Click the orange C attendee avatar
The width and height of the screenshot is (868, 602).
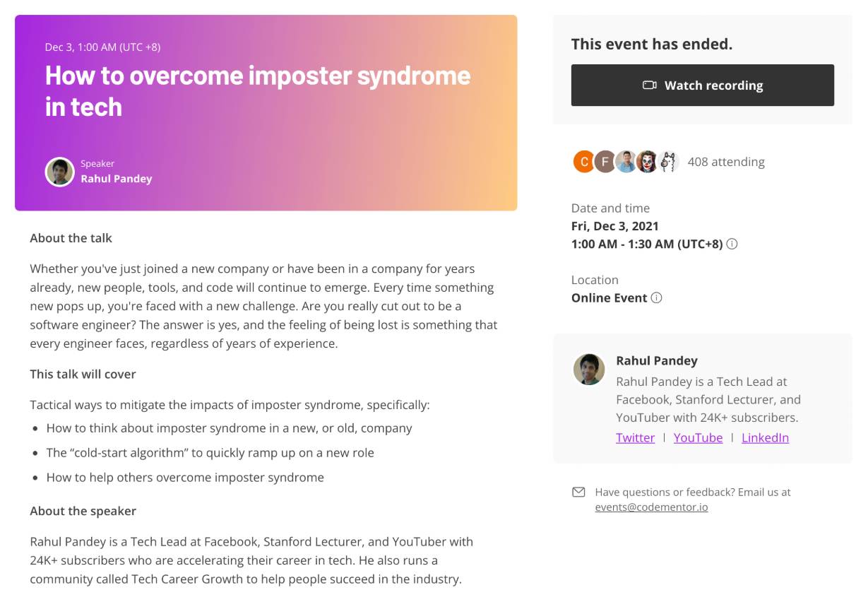point(583,162)
